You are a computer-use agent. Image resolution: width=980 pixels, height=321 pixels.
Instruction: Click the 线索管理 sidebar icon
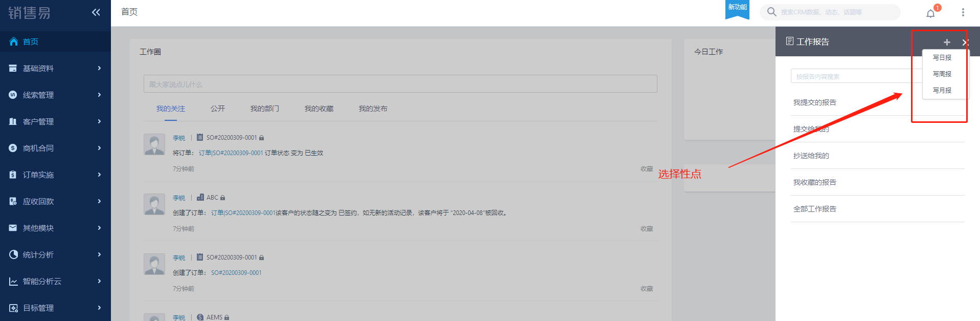[13, 95]
